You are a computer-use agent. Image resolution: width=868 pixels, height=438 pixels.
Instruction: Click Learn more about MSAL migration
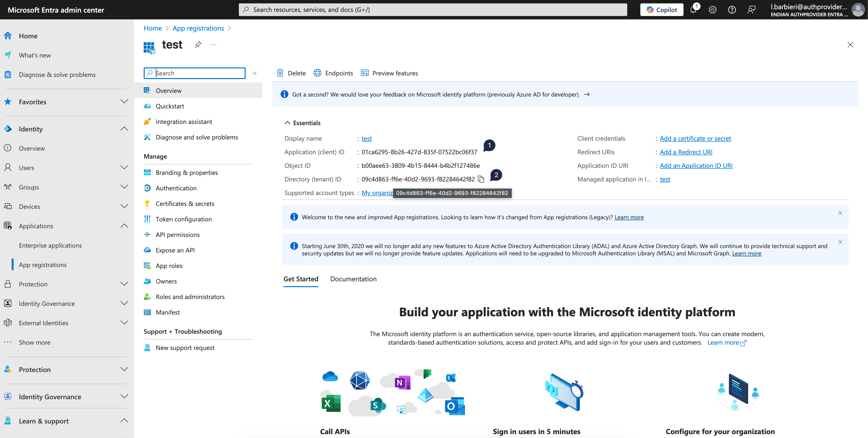click(x=746, y=253)
